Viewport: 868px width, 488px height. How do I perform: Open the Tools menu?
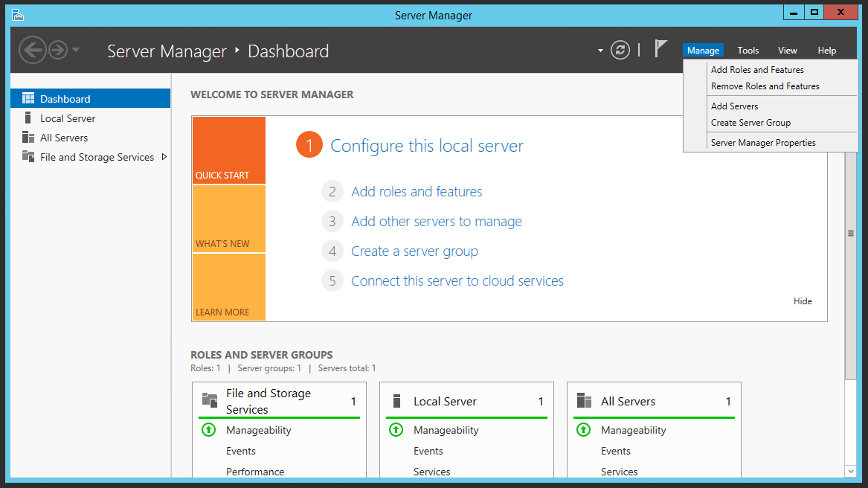point(748,51)
